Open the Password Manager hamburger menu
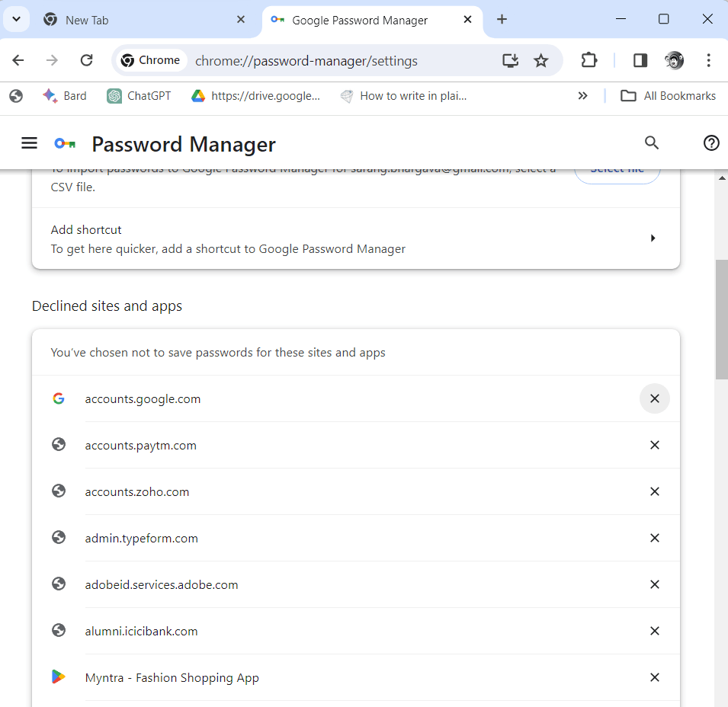 [x=29, y=142]
